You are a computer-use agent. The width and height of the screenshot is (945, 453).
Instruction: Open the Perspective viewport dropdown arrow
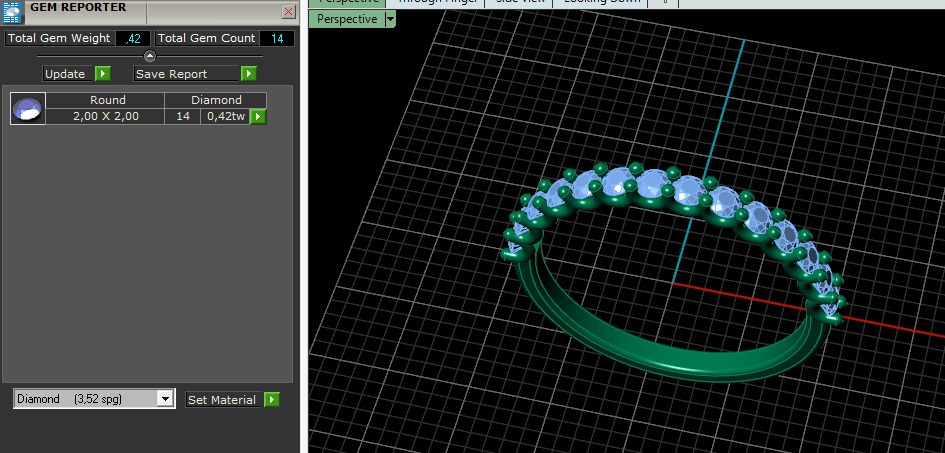pyautogui.click(x=391, y=19)
